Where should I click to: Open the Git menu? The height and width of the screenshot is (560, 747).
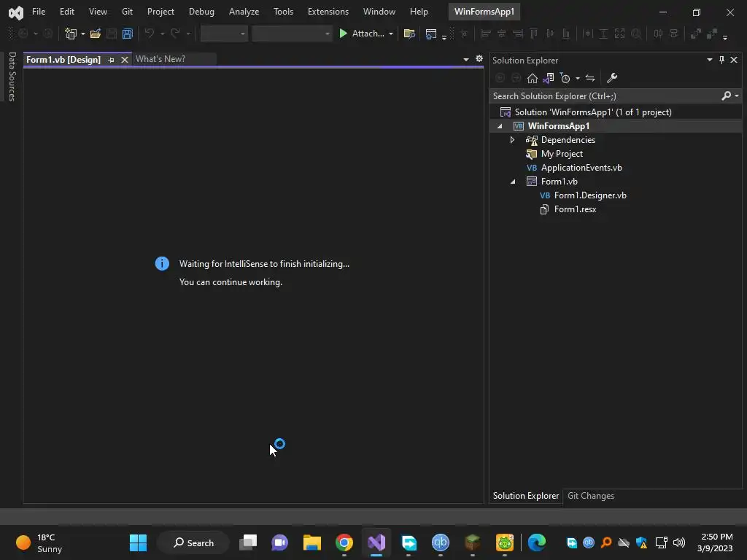[127, 12]
